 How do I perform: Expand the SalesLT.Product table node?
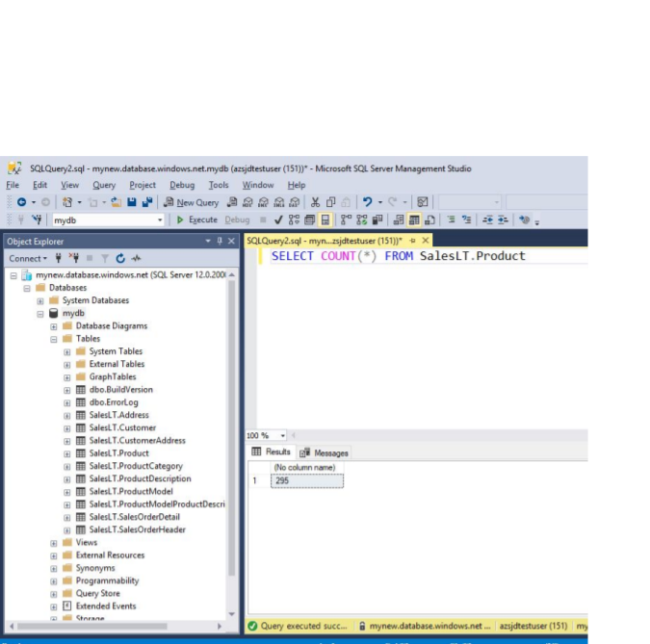67,453
